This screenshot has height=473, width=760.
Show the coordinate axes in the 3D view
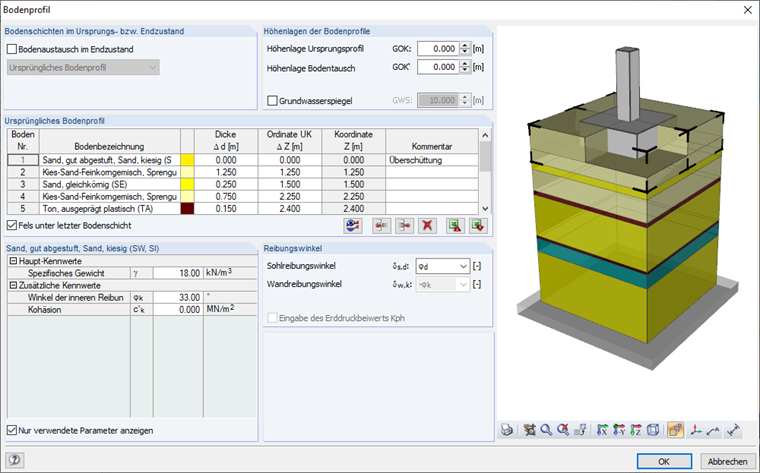pyautogui.click(x=697, y=430)
